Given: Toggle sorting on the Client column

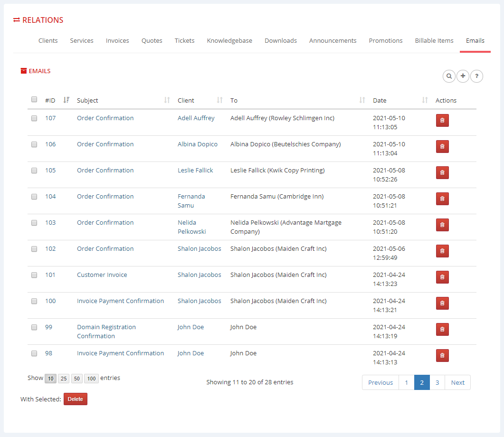Looking at the screenshot, I should coord(219,100).
